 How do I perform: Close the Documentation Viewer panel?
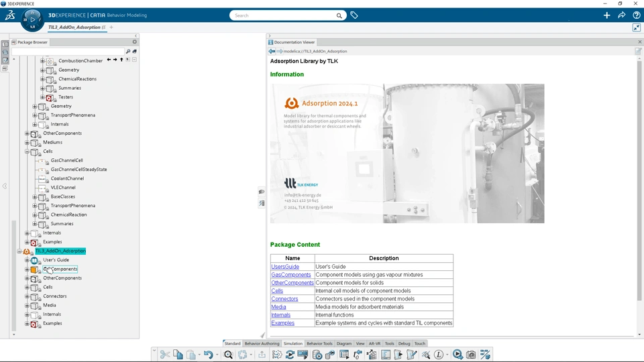639,42
